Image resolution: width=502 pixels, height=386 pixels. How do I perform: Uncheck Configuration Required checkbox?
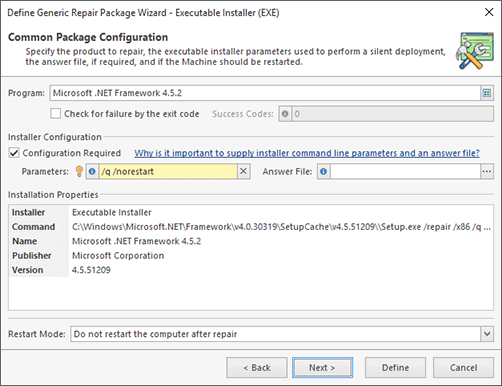14,153
